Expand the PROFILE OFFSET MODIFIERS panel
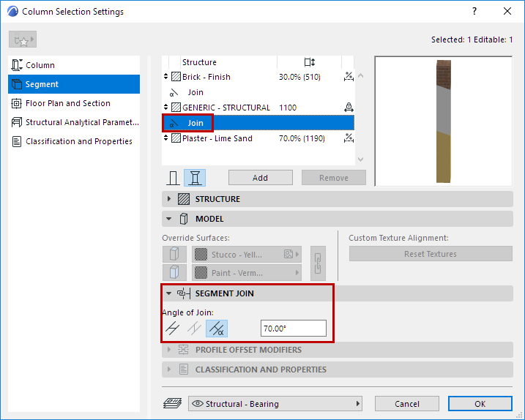Image resolution: width=525 pixels, height=420 pixels. point(169,350)
